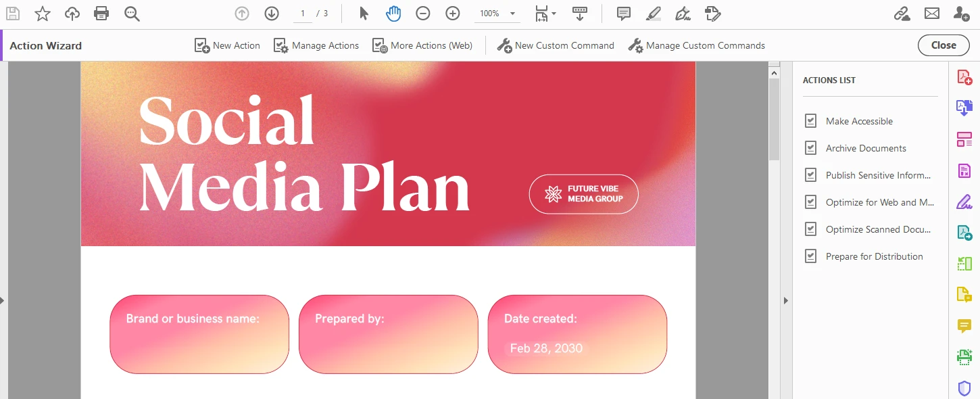
Task: Zoom out with the minus icon
Action: point(423,14)
